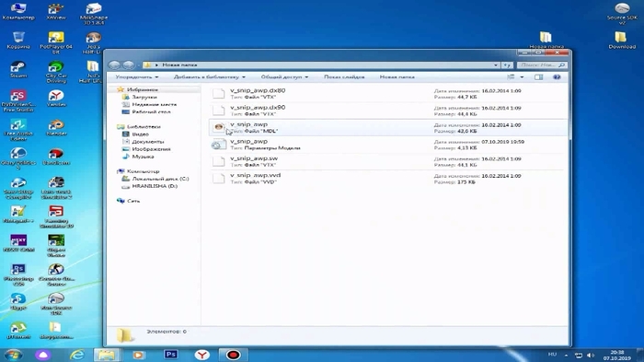Select the v_snip_awp.vvd file
This screenshot has width=644, height=362.
coord(388,179)
